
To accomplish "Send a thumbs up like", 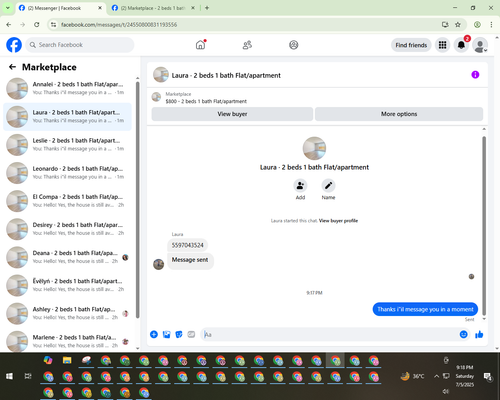I will click(x=479, y=334).
